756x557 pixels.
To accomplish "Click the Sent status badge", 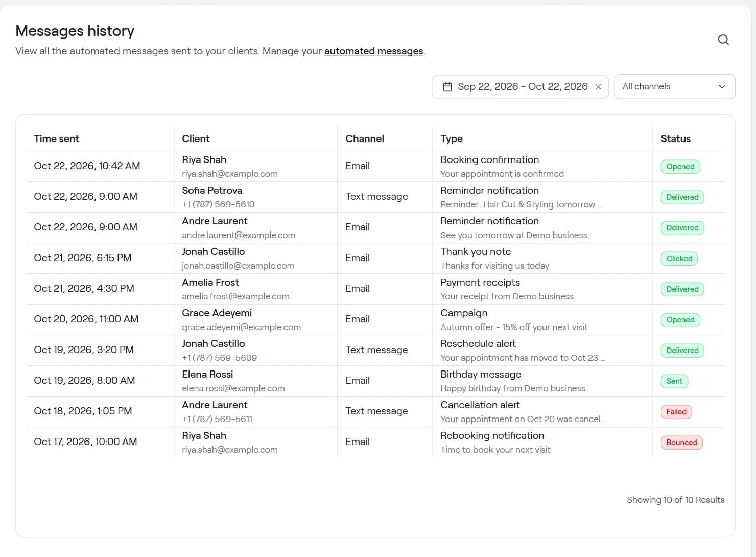I will click(x=674, y=381).
